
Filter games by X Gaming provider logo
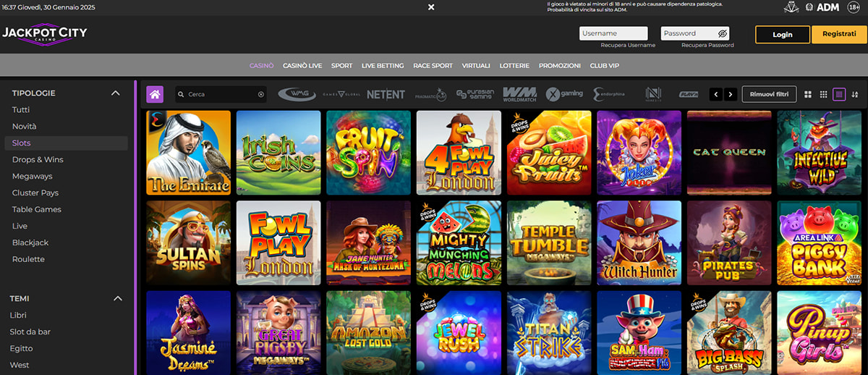point(565,94)
